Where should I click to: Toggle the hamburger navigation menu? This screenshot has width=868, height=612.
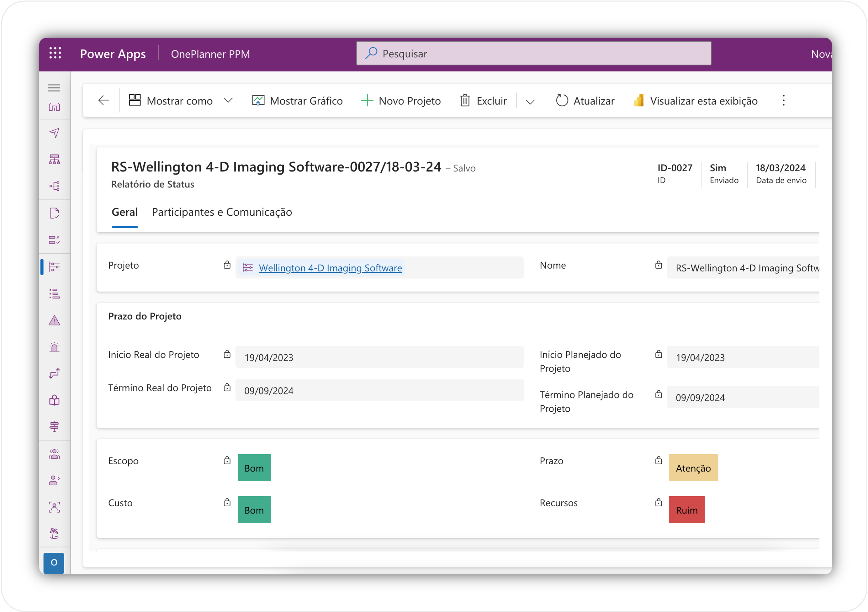54,88
